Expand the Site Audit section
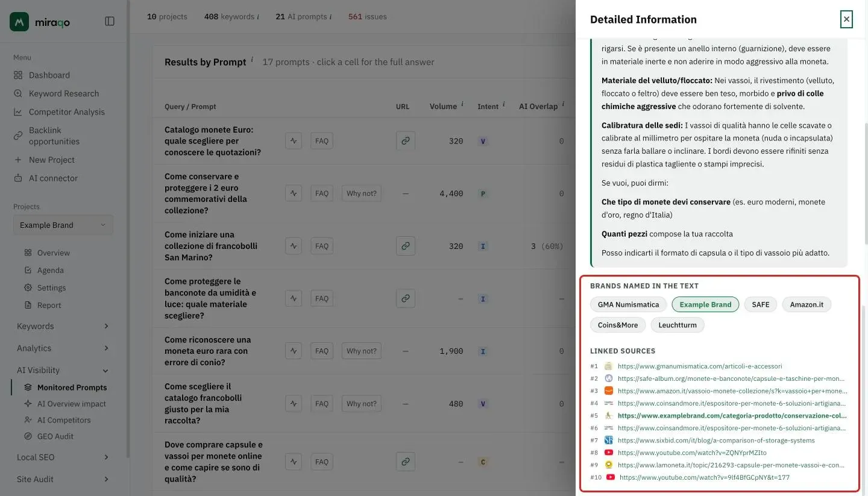The width and height of the screenshot is (868, 496). tap(63, 480)
